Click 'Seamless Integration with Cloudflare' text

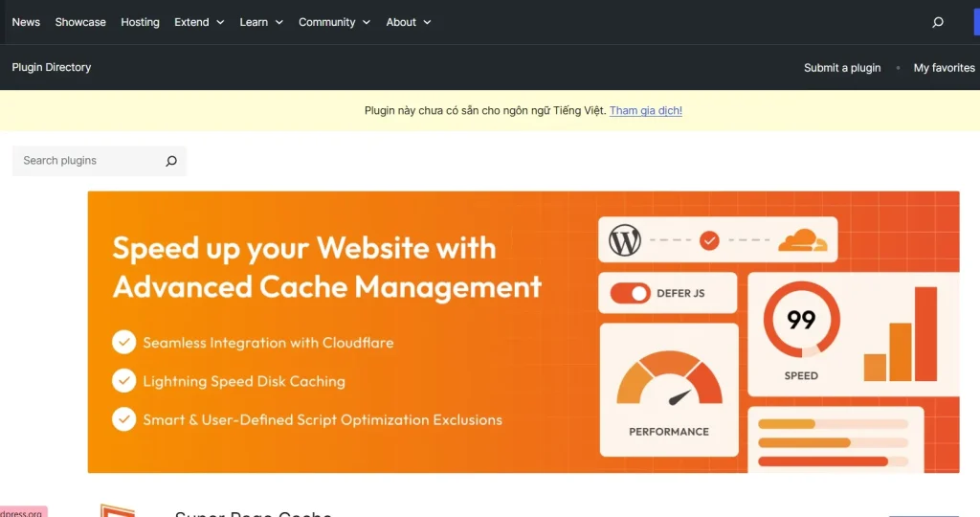coord(268,343)
